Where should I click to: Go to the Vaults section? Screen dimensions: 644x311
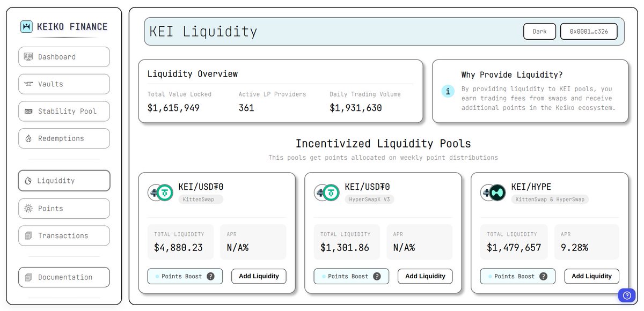coord(64,84)
